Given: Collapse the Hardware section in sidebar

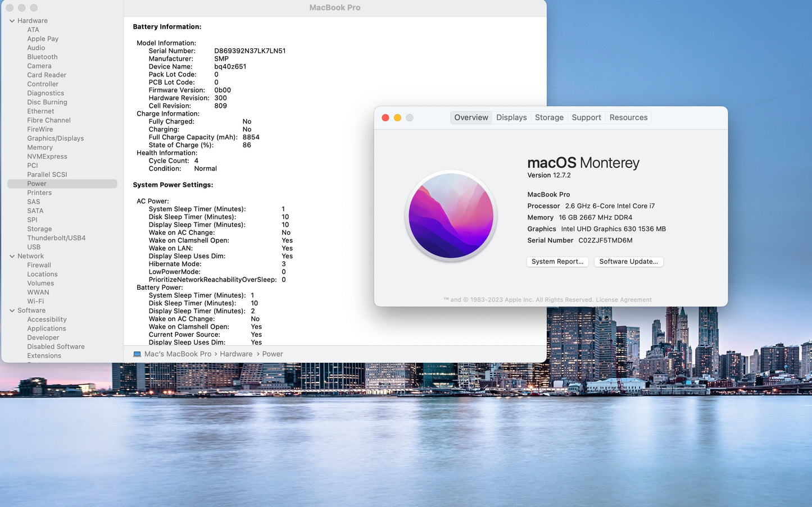Looking at the screenshot, I should tap(12, 21).
